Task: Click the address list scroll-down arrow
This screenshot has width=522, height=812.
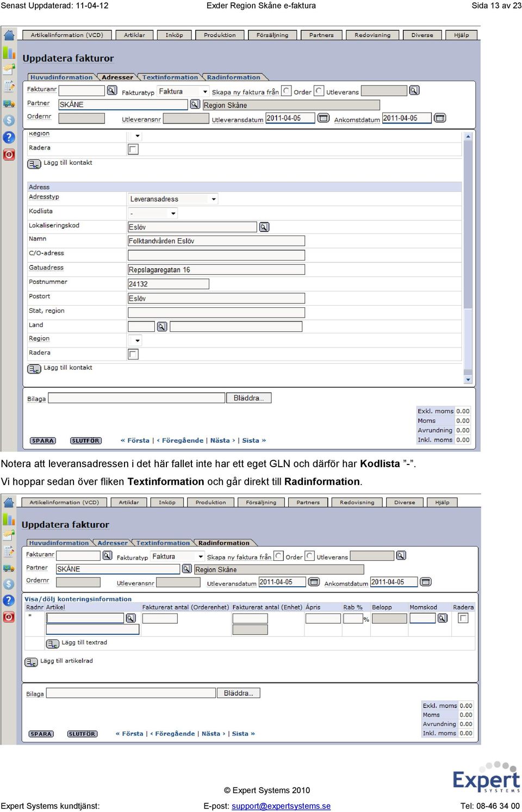Action: pyautogui.click(x=468, y=380)
